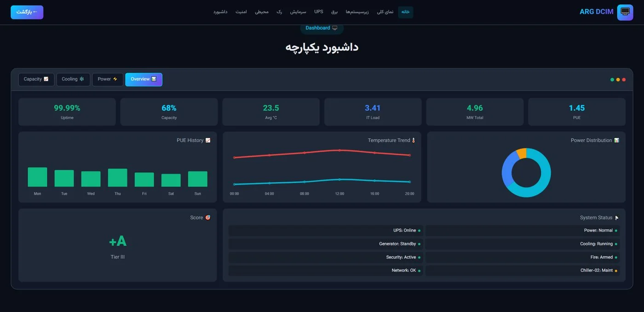Click the ARG DCIM monitor logo icon
This screenshot has height=312, width=644.
pos(625,12)
